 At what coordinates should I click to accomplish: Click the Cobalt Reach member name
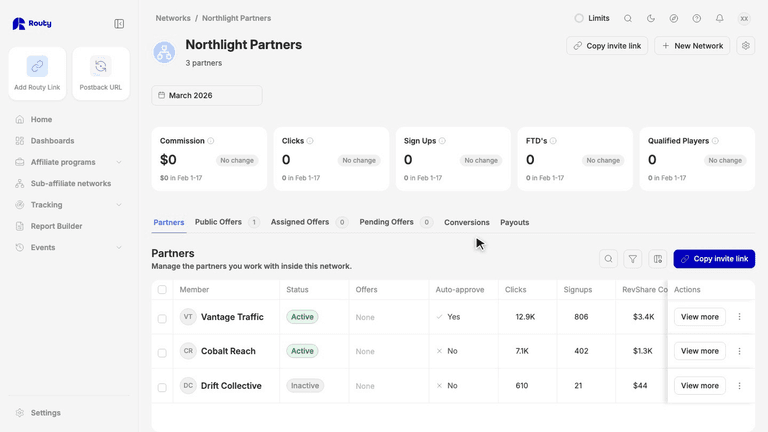tap(228, 351)
